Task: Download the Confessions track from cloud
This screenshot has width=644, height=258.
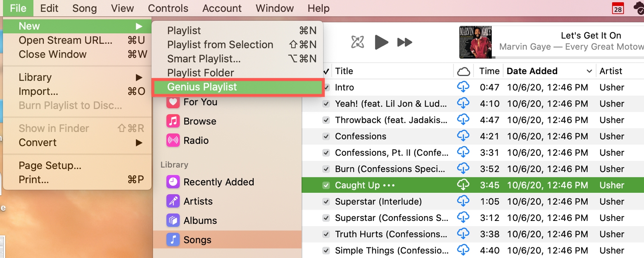Action: pos(463,136)
